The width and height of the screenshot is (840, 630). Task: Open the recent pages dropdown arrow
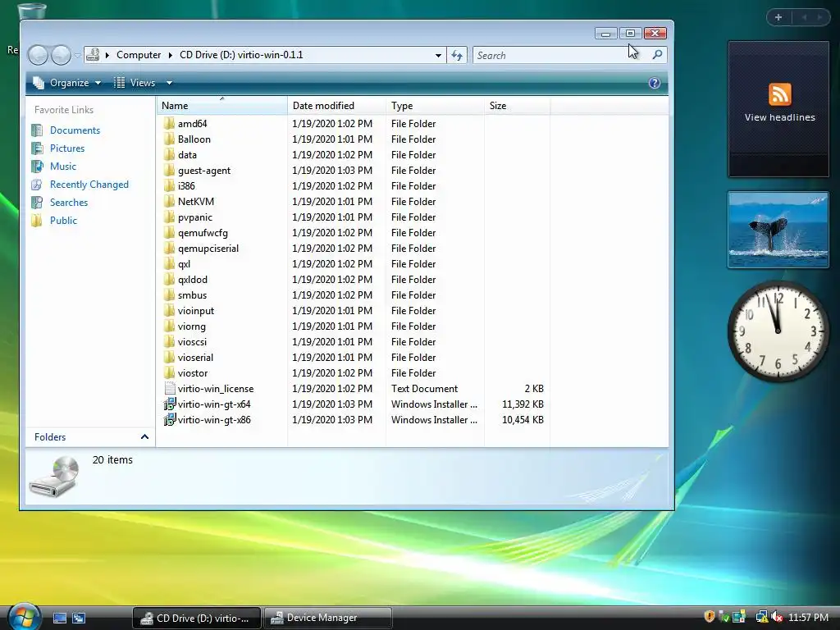(78, 55)
